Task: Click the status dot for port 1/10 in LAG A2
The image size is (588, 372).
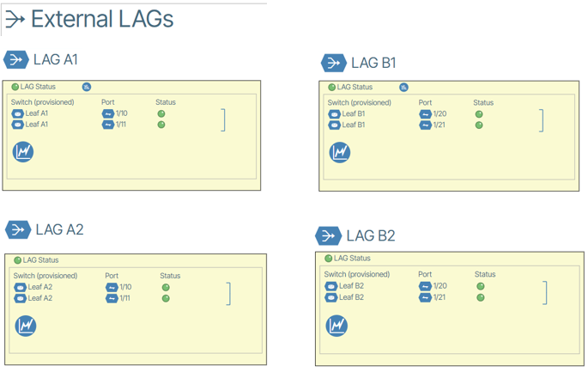Action: tap(166, 288)
